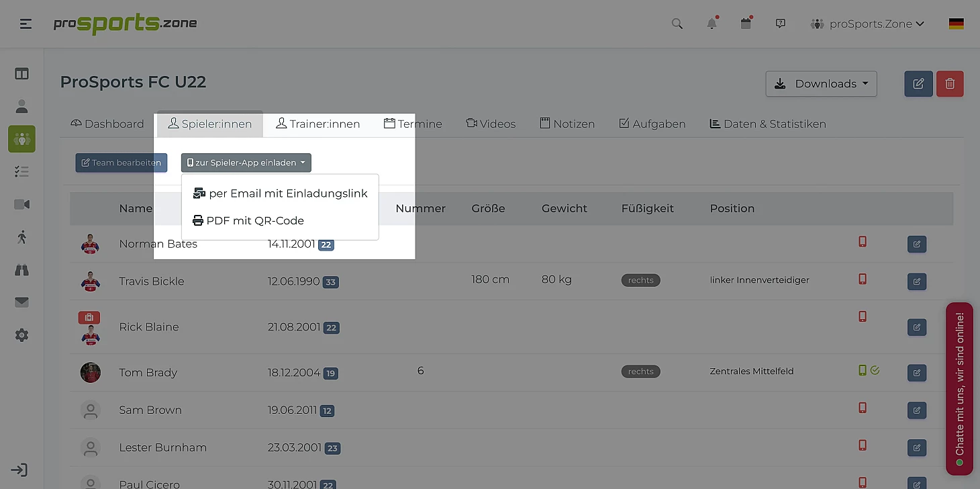The image size is (980, 489).
Task: Switch to the Daten & Statistiken tab
Action: point(767,124)
